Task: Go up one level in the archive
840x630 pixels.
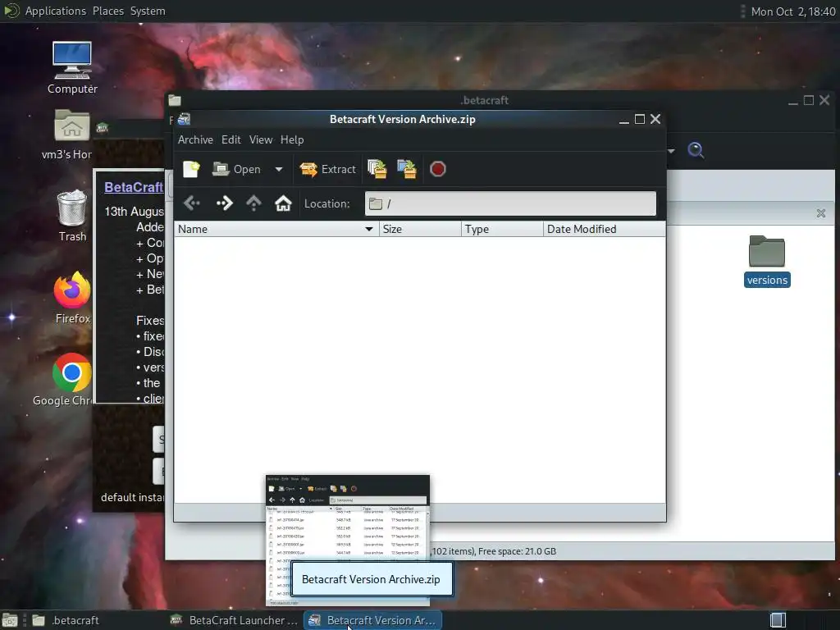Action: (254, 203)
